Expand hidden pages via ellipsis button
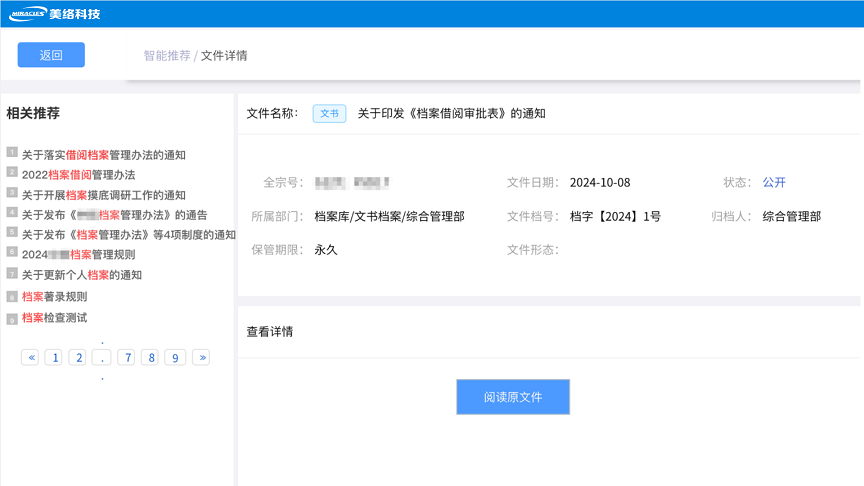The height and width of the screenshot is (486, 864). coord(101,357)
